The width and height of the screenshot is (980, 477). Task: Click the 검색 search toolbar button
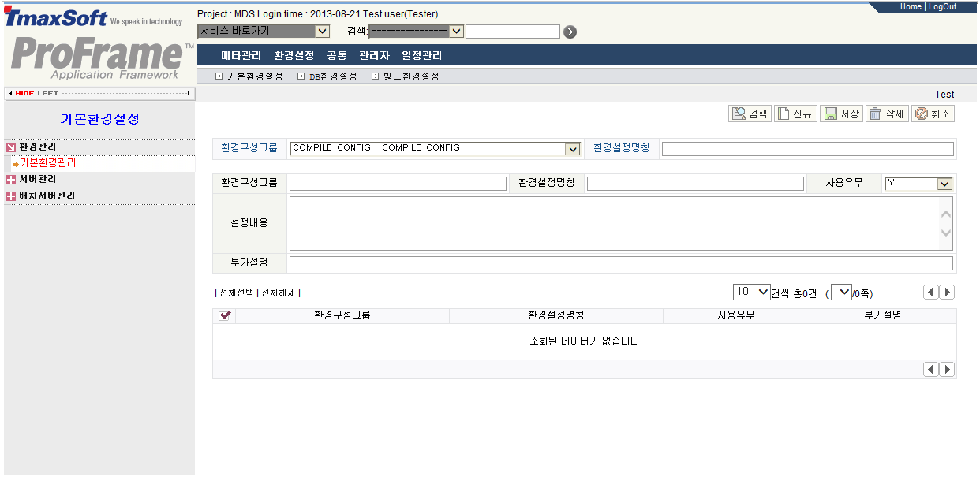tap(749, 114)
